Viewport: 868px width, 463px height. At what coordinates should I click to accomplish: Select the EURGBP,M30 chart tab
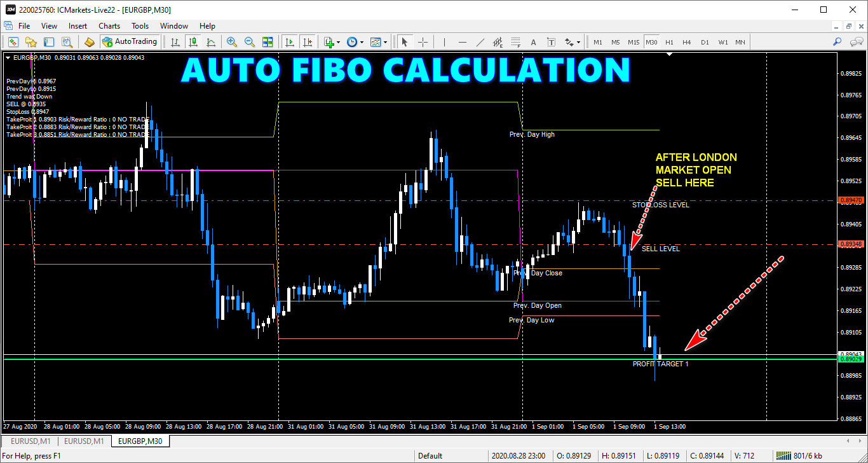point(140,441)
